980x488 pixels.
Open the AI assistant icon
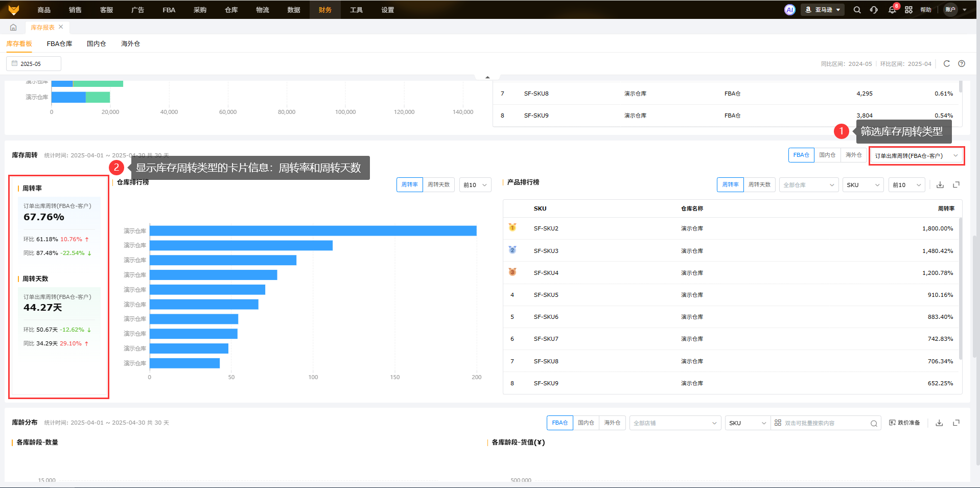click(789, 10)
